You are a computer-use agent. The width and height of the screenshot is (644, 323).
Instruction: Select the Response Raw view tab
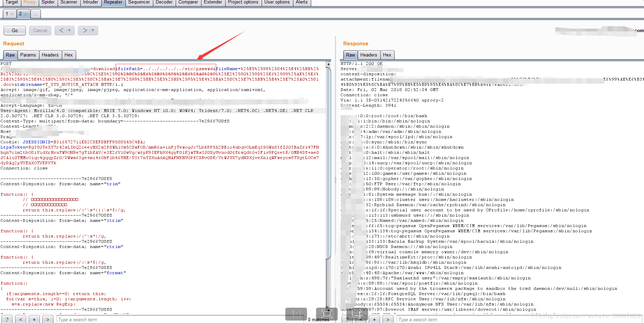[x=351, y=55]
